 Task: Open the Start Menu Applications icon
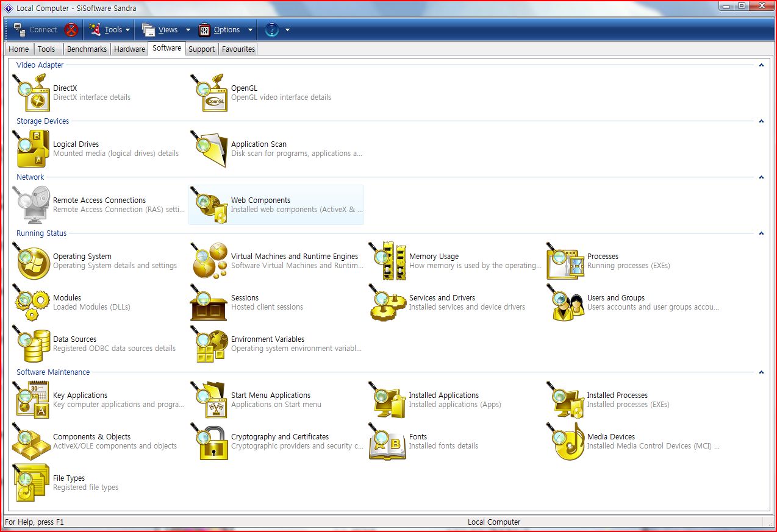(x=209, y=400)
